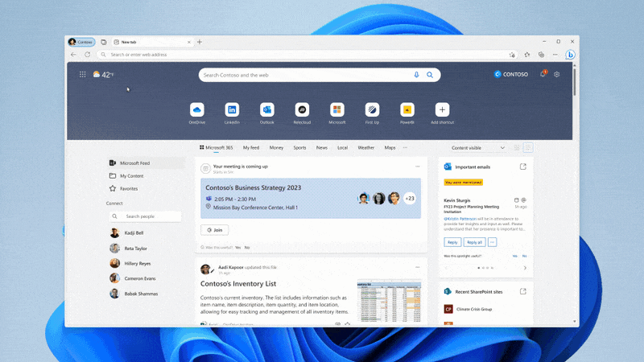Select the Weather tab

(365, 148)
